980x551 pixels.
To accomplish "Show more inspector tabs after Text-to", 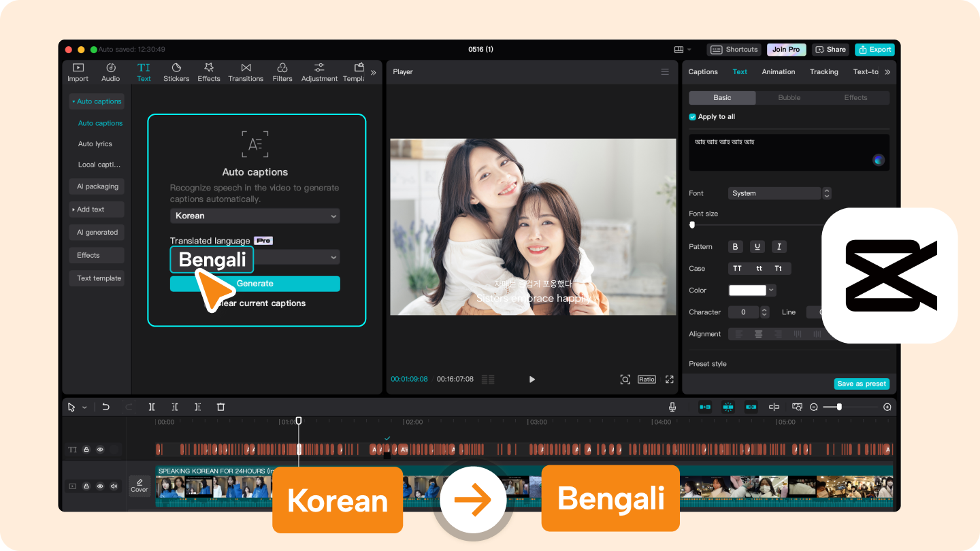I will [887, 71].
